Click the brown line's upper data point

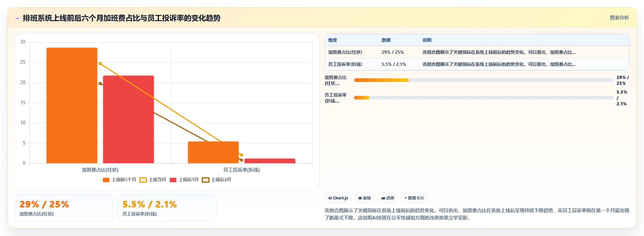pos(100,83)
